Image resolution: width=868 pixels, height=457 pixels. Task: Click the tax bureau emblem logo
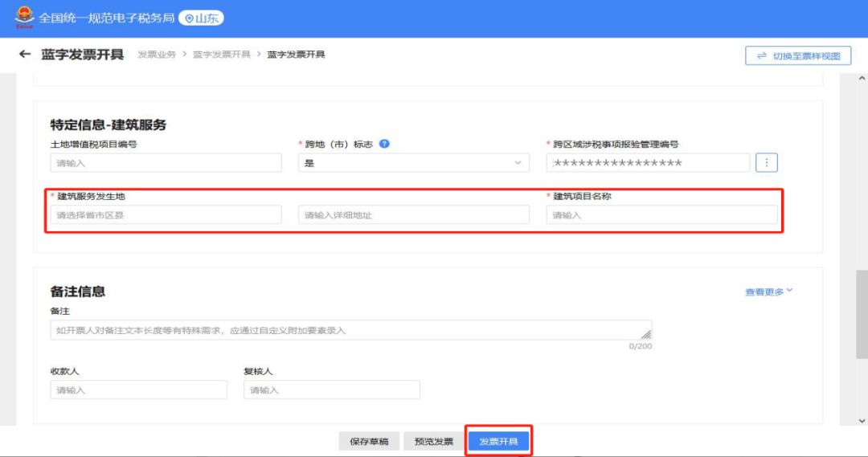24,17
